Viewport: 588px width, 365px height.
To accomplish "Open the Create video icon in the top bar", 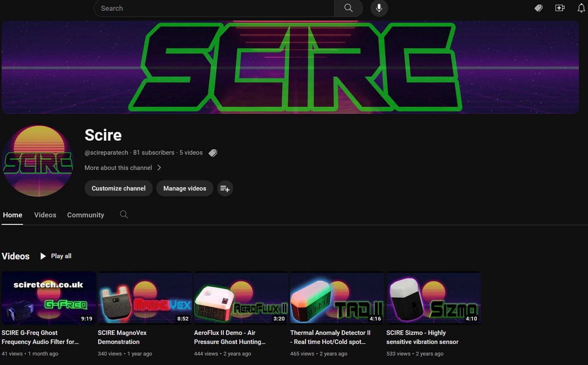I will pos(560,8).
